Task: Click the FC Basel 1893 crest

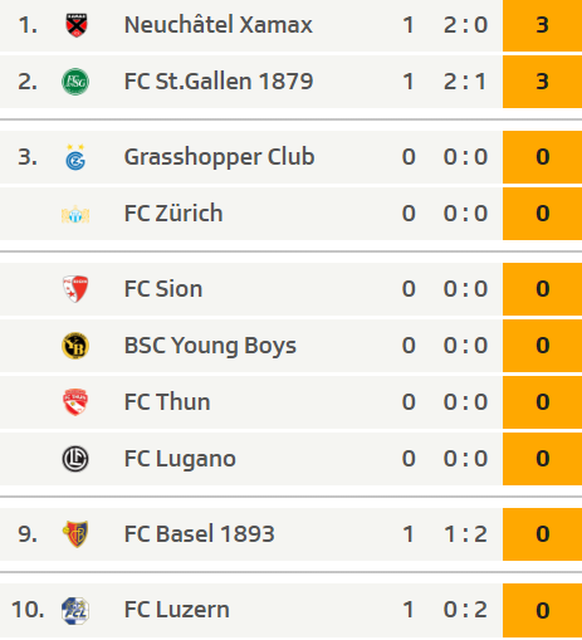Action: [x=76, y=534]
